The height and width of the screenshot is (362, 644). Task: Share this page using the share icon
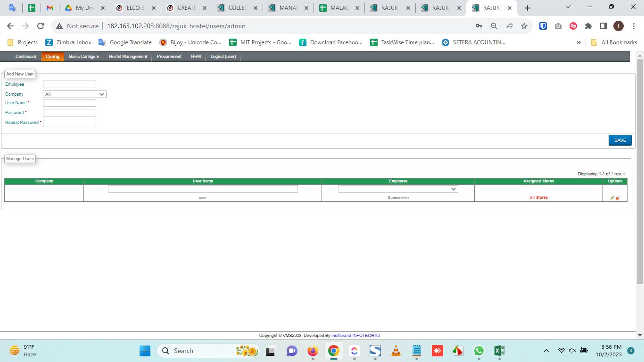pyautogui.click(x=509, y=26)
